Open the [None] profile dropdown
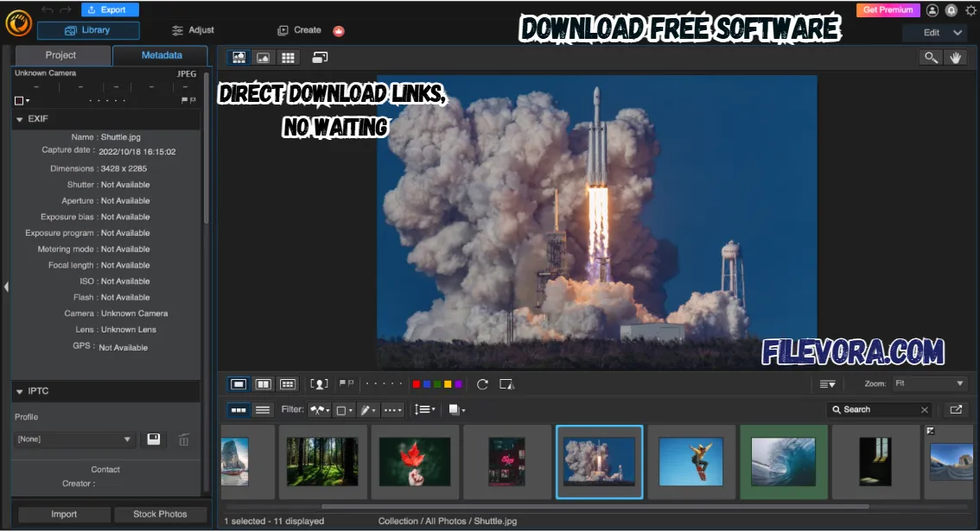This screenshot has height=531, width=980. click(74, 439)
